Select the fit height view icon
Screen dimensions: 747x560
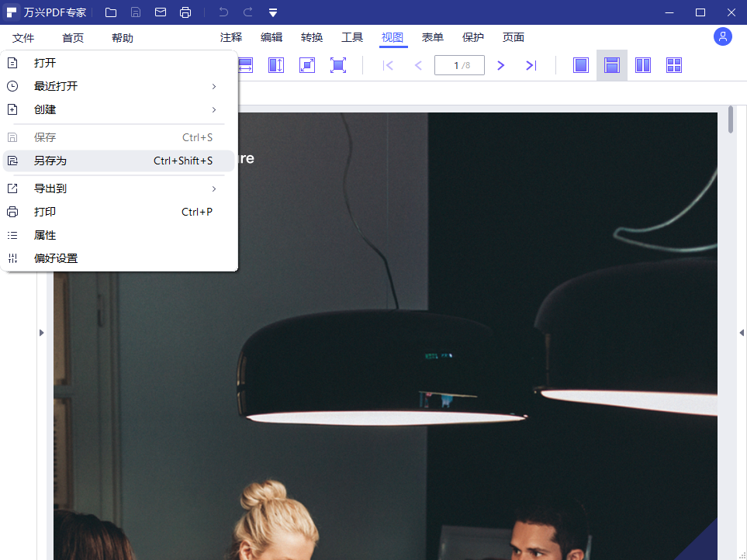pos(276,65)
